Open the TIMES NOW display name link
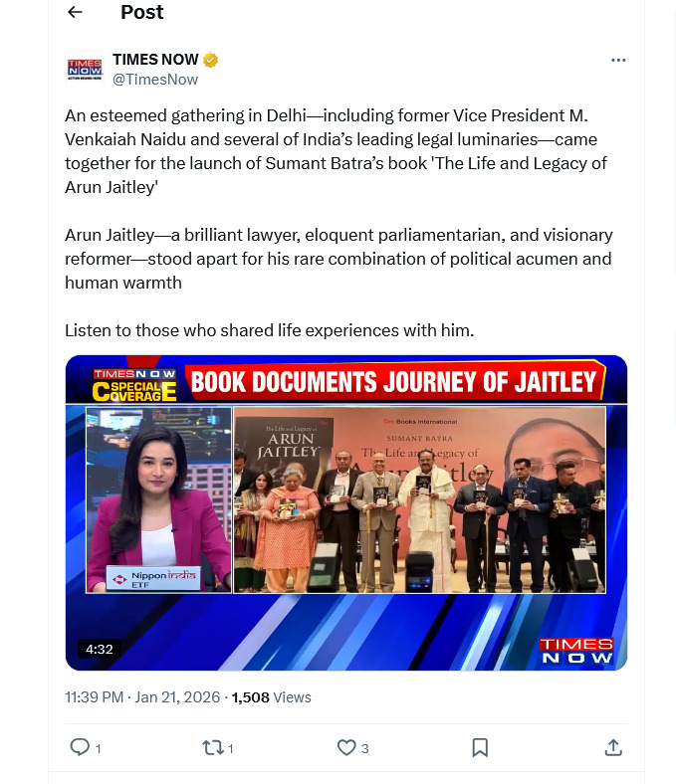676x784 pixels. click(155, 60)
